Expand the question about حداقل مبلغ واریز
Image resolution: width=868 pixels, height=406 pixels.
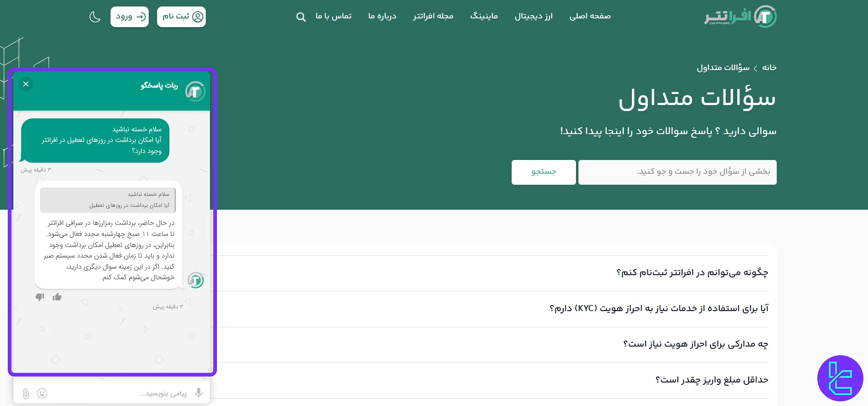(711, 380)
